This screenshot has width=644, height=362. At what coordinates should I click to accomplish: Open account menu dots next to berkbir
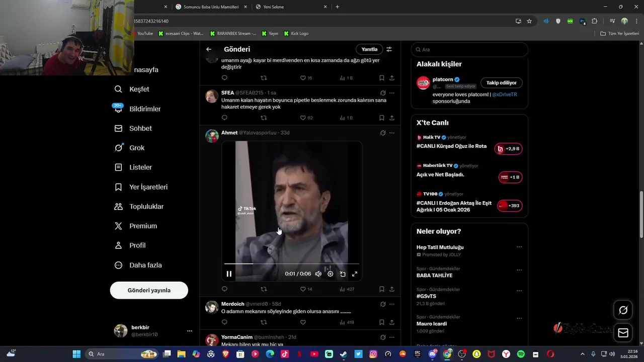coord(190,331)
